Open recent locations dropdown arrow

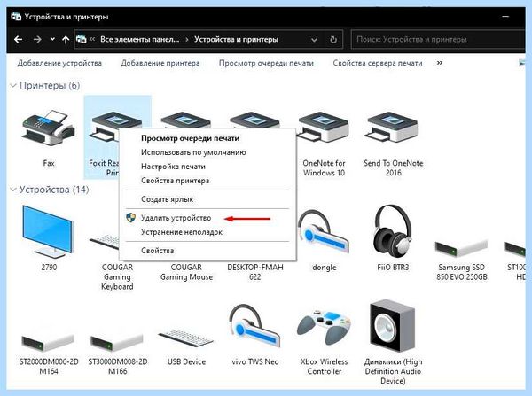(52, 39)
